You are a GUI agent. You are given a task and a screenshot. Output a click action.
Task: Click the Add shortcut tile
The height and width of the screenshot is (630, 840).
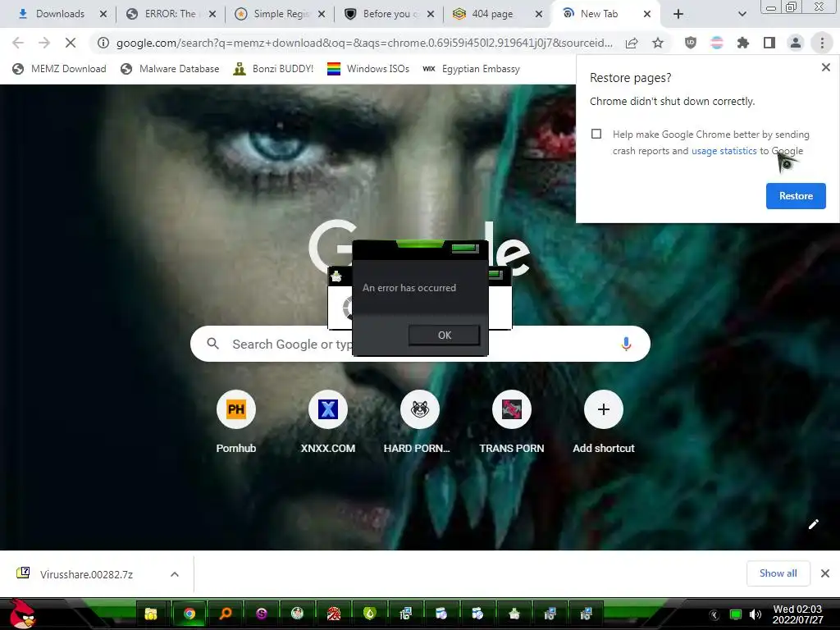pyautogui.click(x=603, y=422)
